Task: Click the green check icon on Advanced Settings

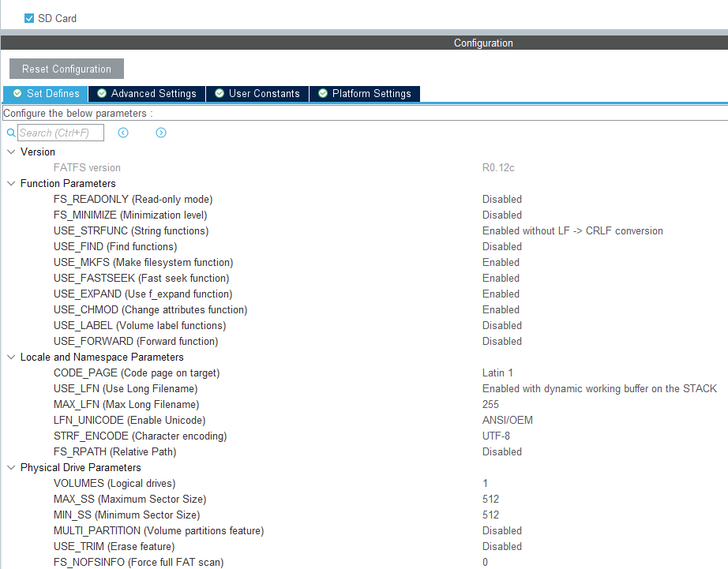Action: (x=101, y=93)
